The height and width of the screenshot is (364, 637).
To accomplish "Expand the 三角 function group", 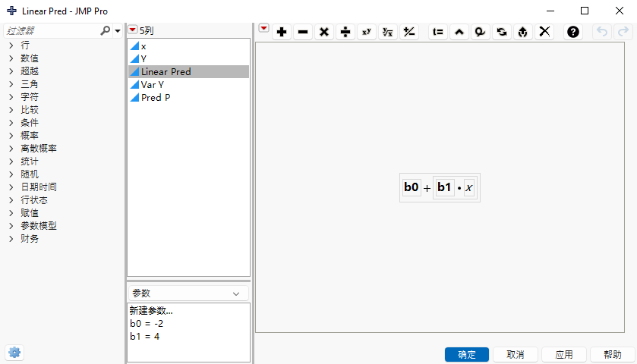I will pos(11,84).
